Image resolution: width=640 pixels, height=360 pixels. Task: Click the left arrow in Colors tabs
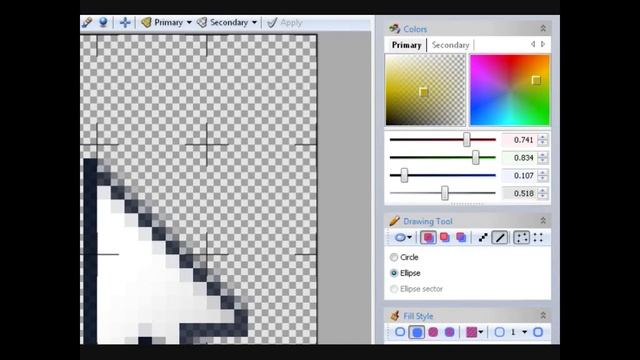coord(533,44)
